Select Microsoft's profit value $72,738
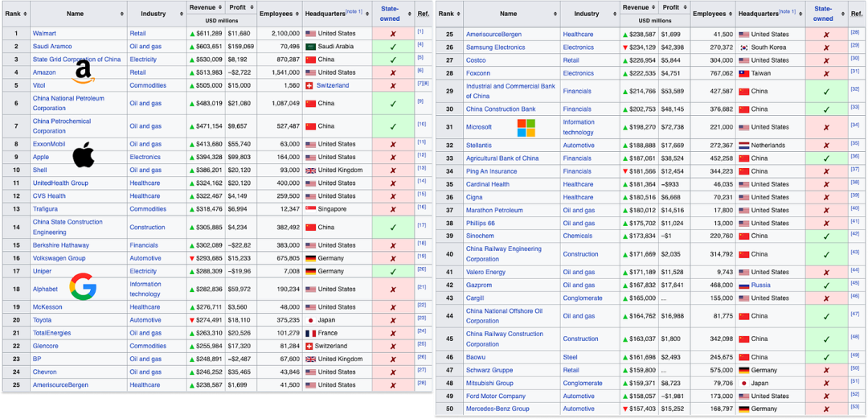The image size is (868, 419). 674,128
